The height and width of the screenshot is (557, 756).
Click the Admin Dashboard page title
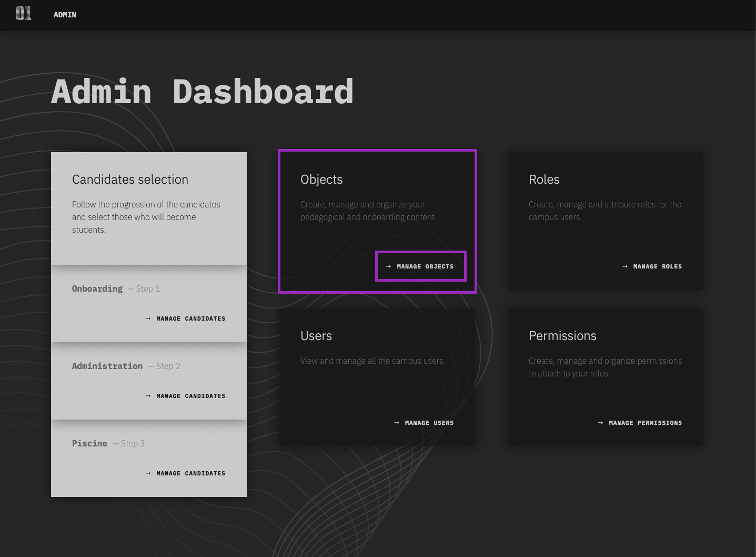tap(202, 92)
